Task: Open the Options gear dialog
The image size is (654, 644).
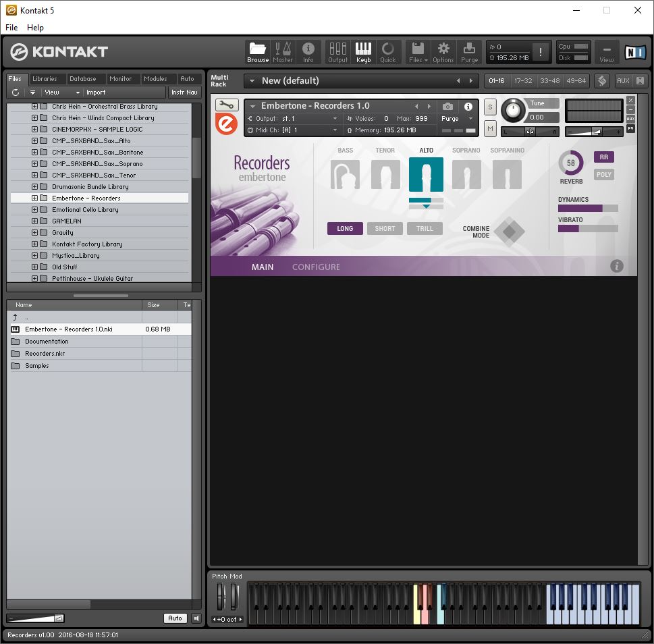Action: (x=443, y=52)
